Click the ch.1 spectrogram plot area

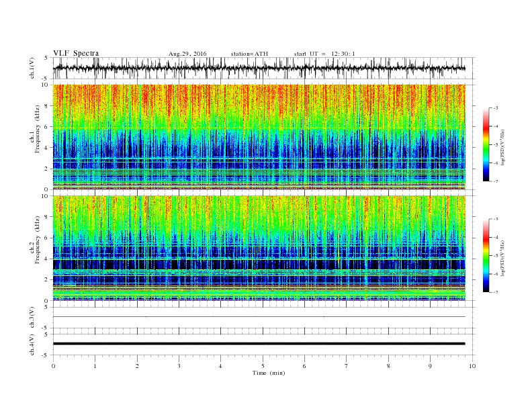(259, 137)
